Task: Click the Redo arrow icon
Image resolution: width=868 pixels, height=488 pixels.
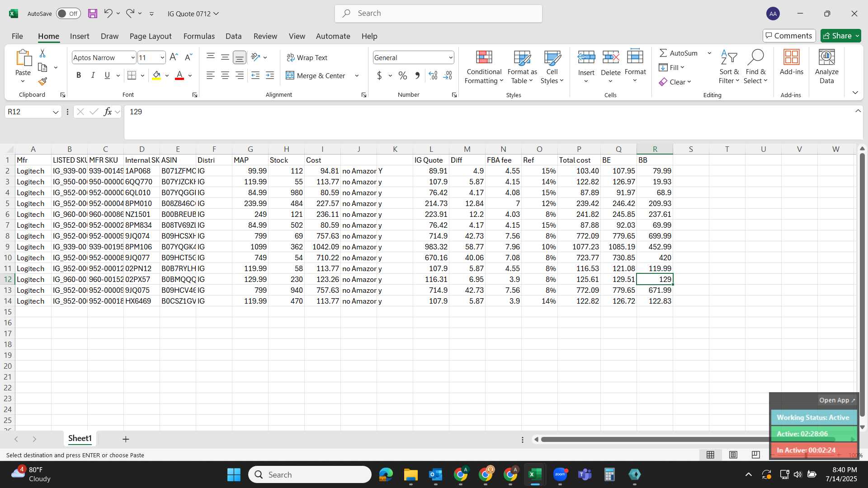Action: tap(130, 14)
